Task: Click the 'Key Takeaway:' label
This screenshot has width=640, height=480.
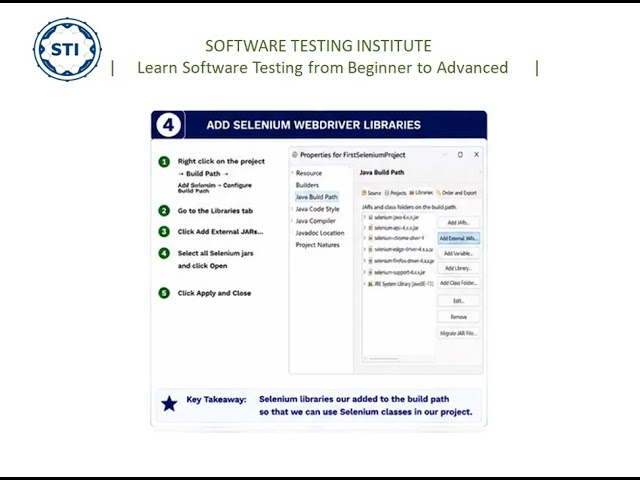Action: point(216,400)
